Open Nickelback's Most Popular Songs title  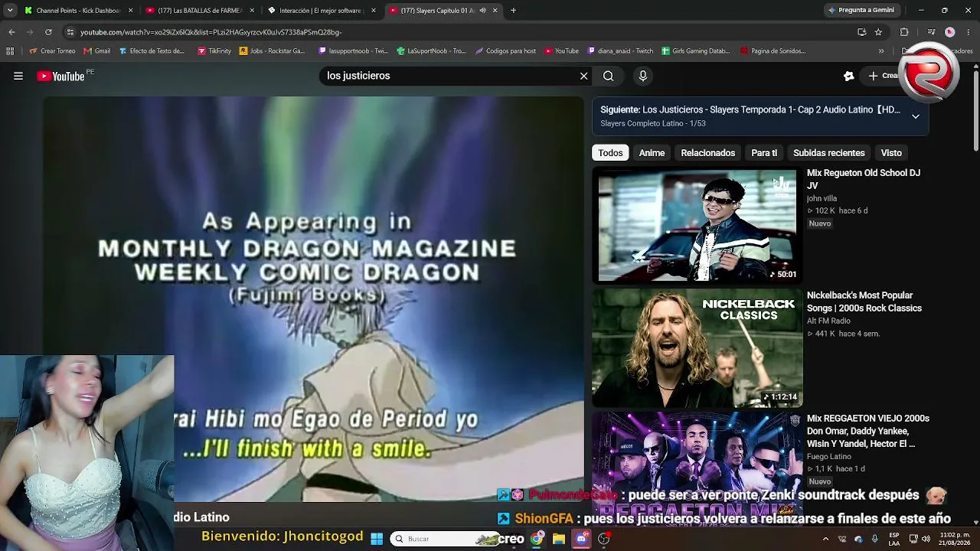tap(864, 302)
